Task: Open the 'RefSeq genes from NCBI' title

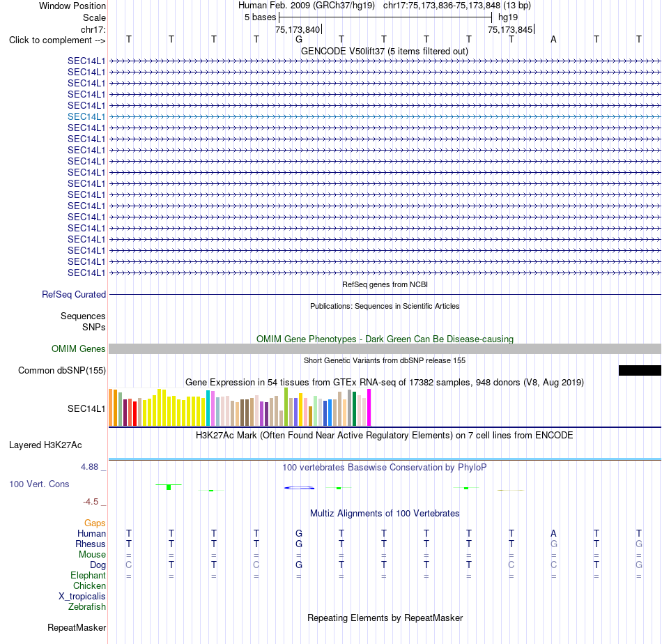Action: [x=385, y=284]
